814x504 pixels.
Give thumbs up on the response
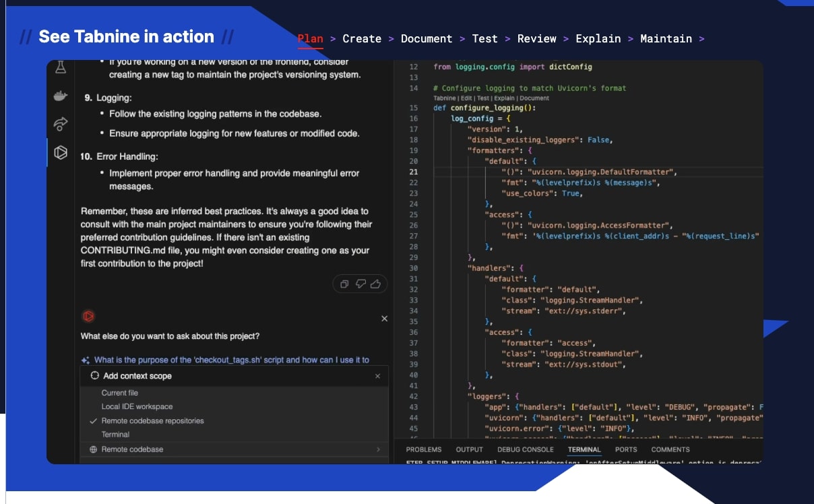pyautogui.click(x=376, y=284)
